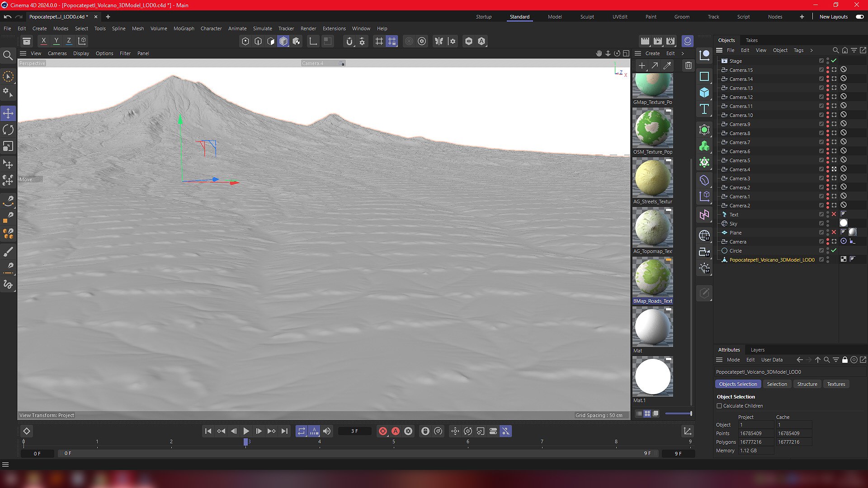Play the animation forward
The height and width of the screenshot is (488, 868).
point(246,431)
